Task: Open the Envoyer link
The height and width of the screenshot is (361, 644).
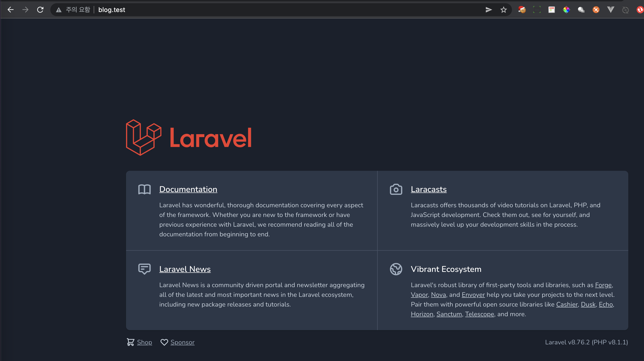Action: (x=473, y=295)
